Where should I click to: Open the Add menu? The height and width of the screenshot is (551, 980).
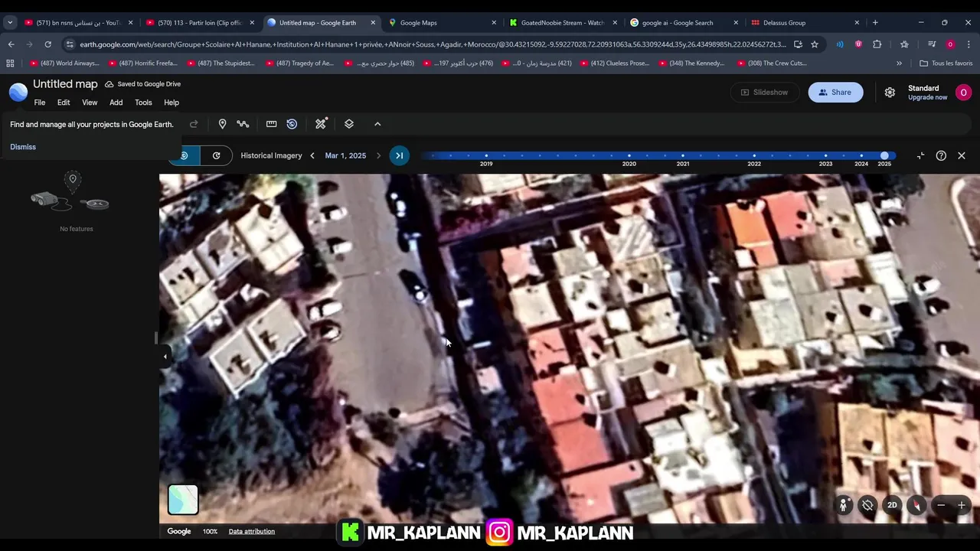tap(116, 103)
